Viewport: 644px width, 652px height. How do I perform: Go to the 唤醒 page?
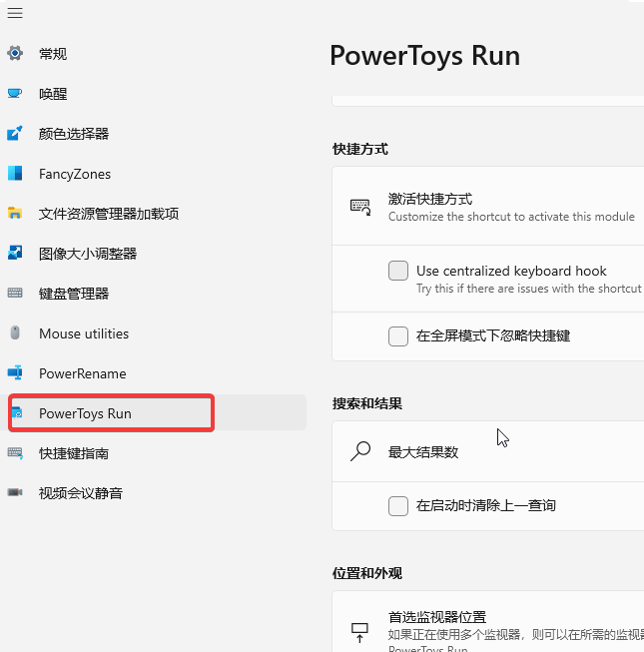point(153,93)
